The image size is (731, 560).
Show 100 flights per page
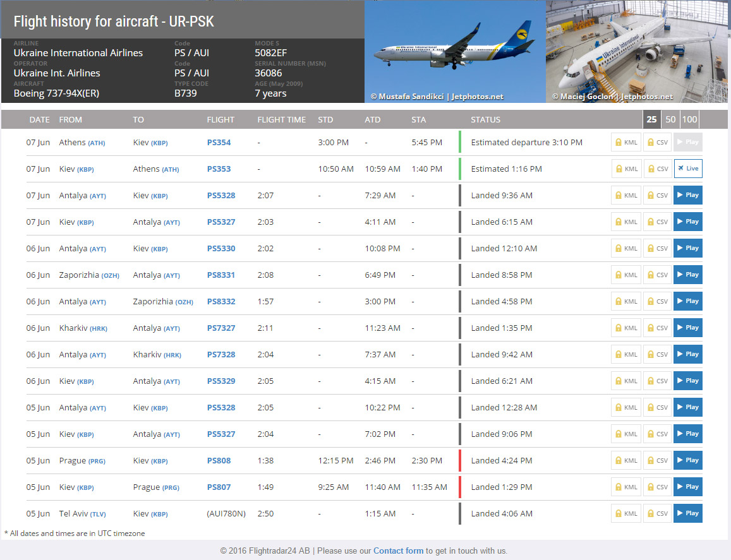pyautogui.click(x=689, y=119)
